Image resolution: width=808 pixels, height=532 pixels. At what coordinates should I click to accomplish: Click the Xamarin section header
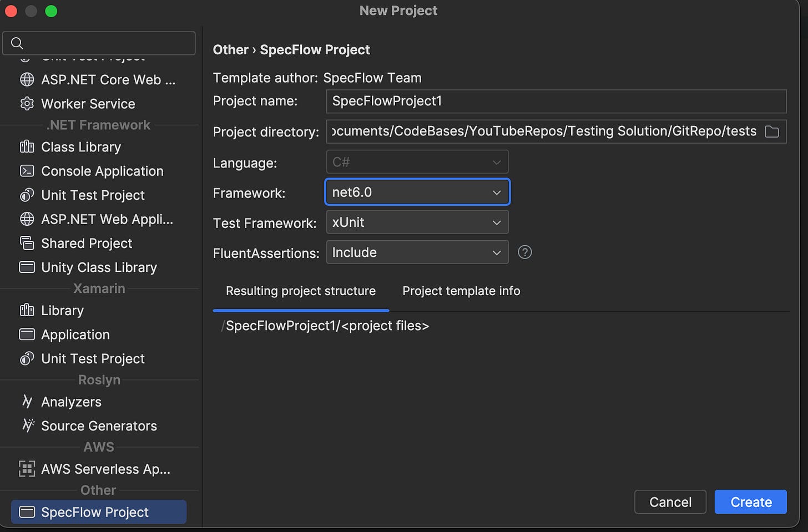tap(99, 288)
